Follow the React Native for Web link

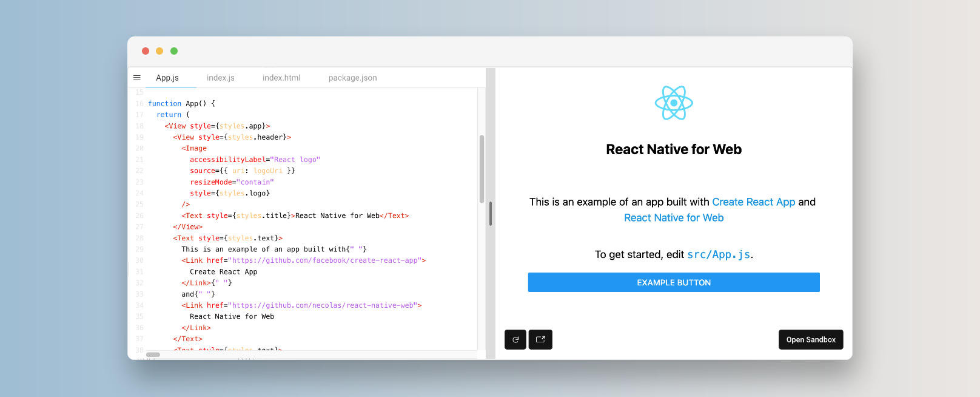(x=674, y=218)
